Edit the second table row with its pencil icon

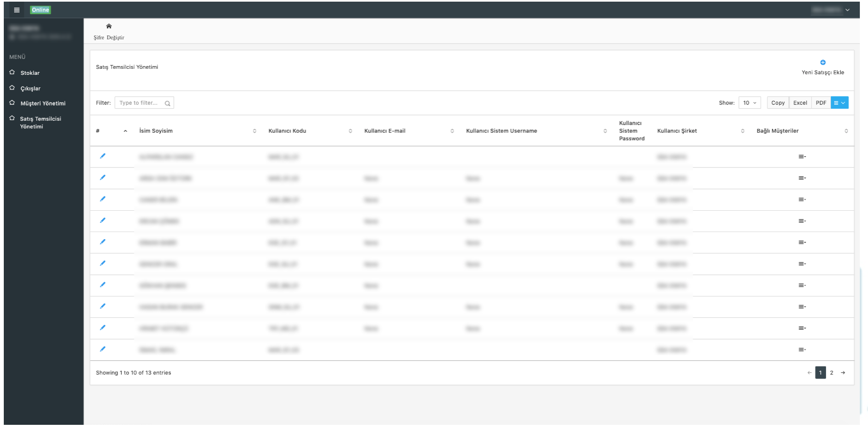[x=103, y=177]
